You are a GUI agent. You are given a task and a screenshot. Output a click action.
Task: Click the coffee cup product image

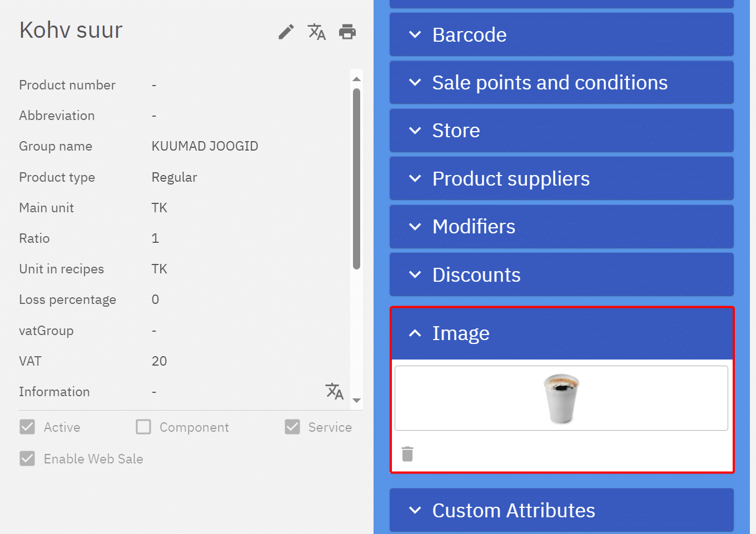pos(561,398)
